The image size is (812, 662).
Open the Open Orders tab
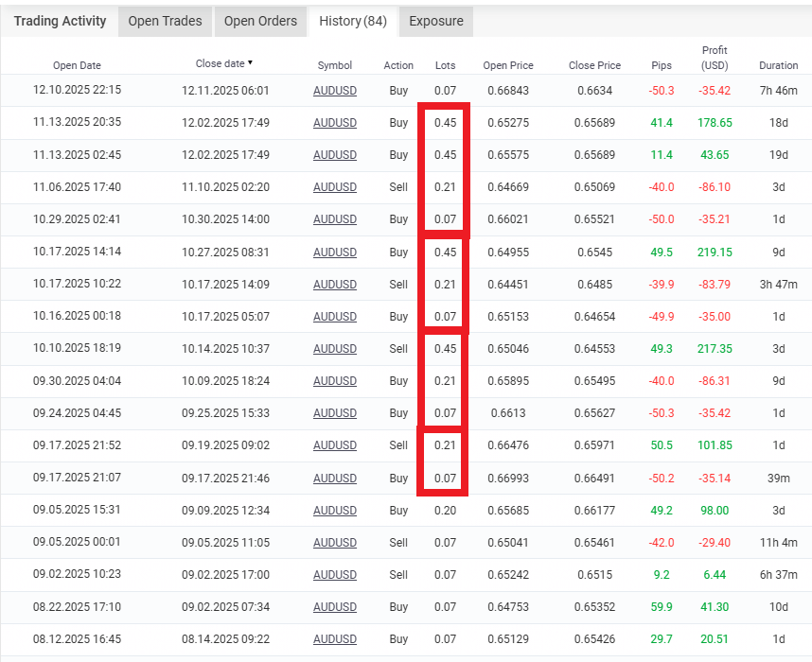point(260,21)
